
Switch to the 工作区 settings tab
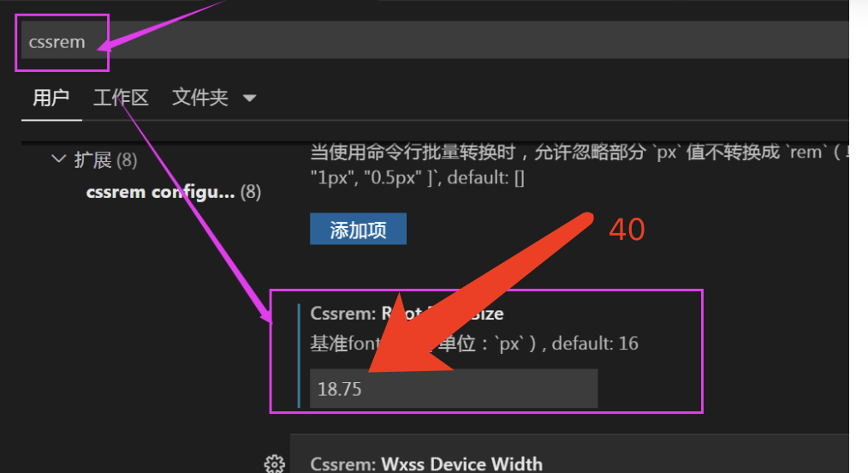coord(121,98)
